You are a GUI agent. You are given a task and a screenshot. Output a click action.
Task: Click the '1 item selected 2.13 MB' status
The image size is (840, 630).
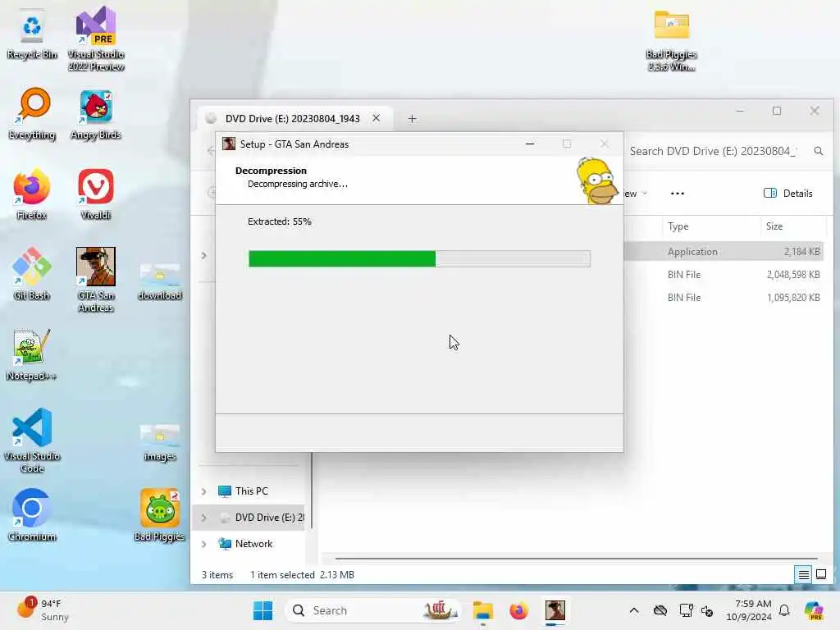click(x=302, y=575)
